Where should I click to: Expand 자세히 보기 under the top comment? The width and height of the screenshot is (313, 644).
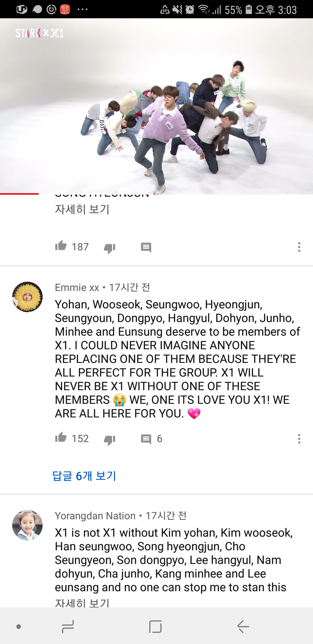[x=82, y=209]
